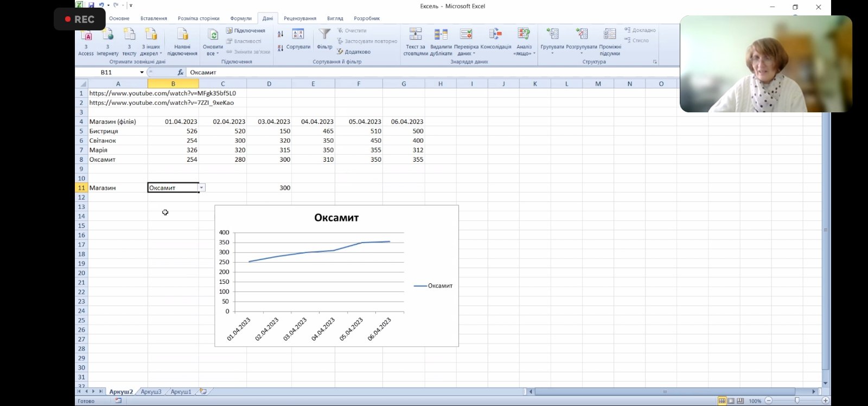Click the Select All corner of the grid

click(x=81, y=84)
